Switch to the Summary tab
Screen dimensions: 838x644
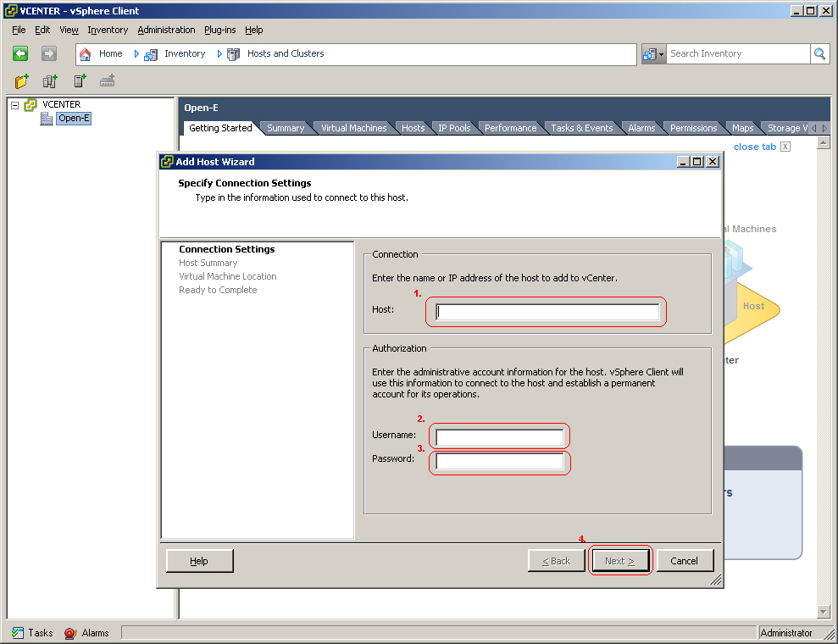pos(286,128)
